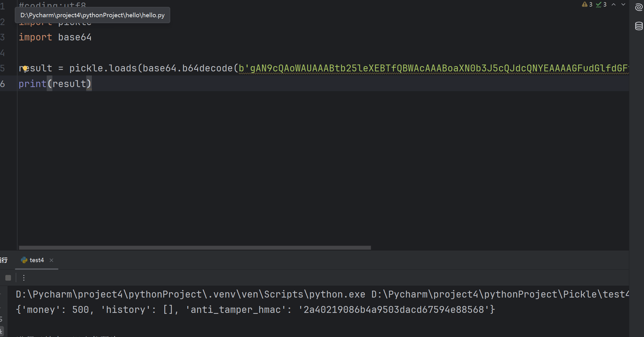Click the base64 encoded string literal

pyautogui.click(x=434, y=68)
